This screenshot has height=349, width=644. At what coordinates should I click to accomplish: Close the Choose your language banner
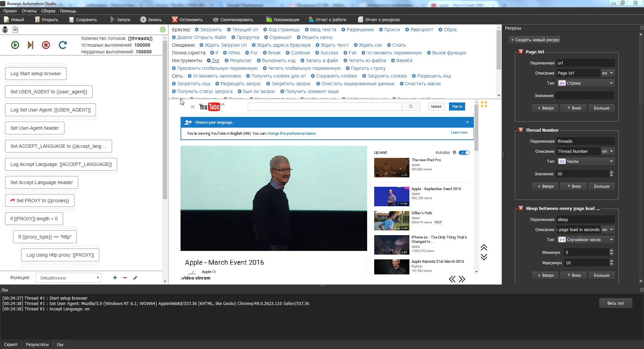467,122
